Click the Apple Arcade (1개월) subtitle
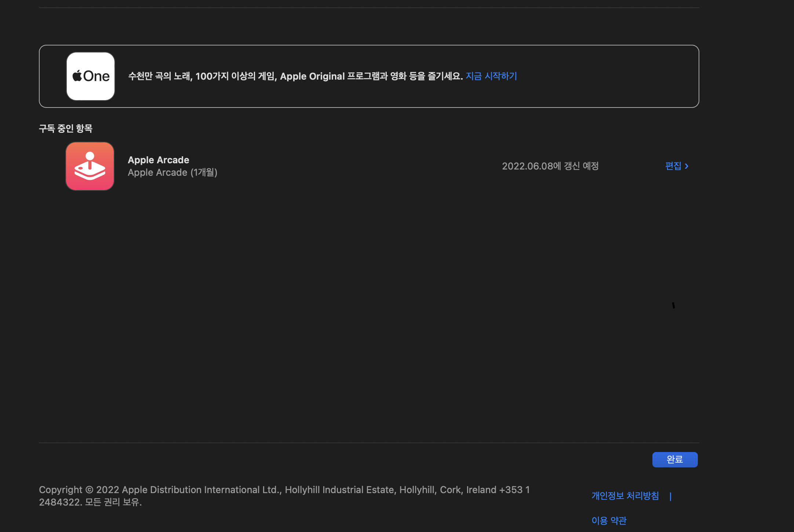Viewport: 794px width, 532px height. pos(172,172)
